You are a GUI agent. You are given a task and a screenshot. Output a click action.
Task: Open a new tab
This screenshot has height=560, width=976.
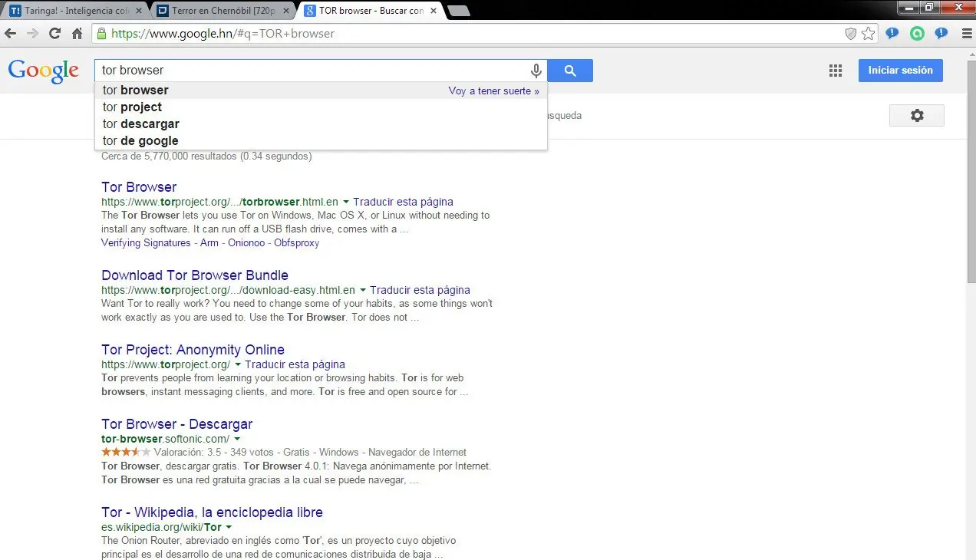coord(458,11)
